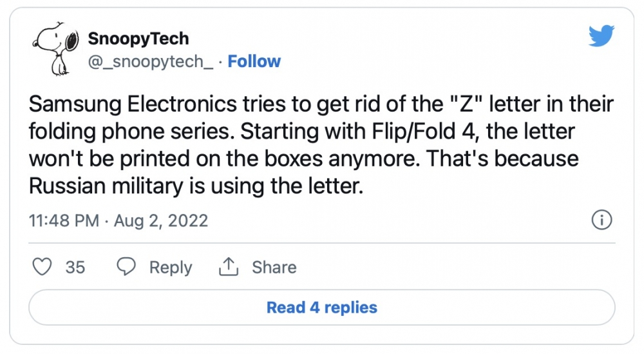Click the 11:48 PM time

click(x=64, y=221)
